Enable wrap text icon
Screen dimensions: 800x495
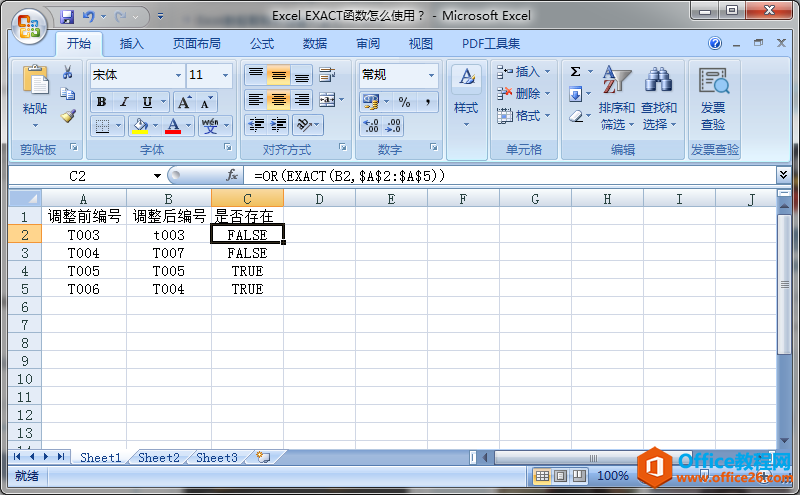(x=327, y=75)
